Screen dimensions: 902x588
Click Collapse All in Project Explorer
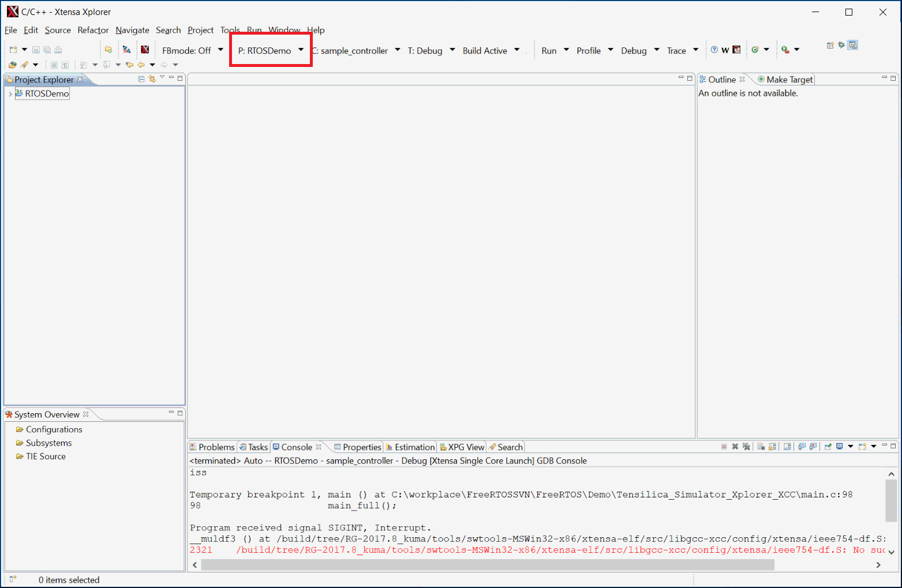pos(141,79)
